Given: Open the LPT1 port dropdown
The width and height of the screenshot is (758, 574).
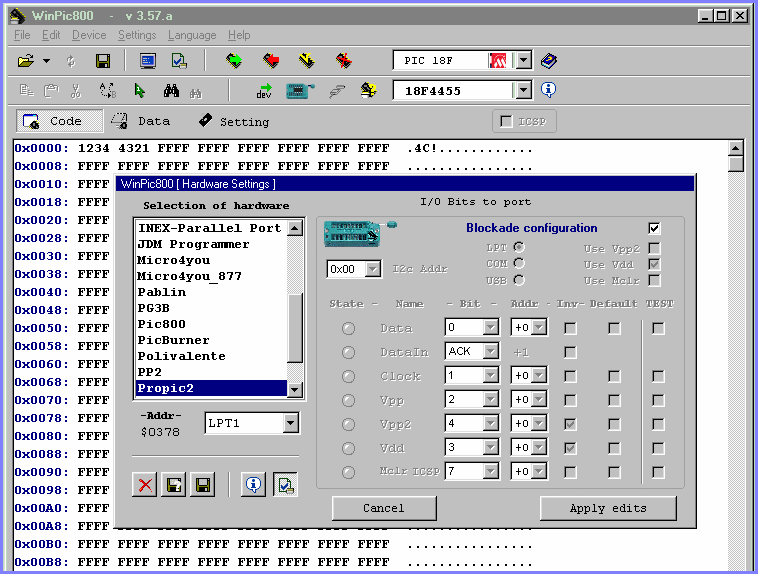Looking at the screenshot, I should [x=290, y=423].
